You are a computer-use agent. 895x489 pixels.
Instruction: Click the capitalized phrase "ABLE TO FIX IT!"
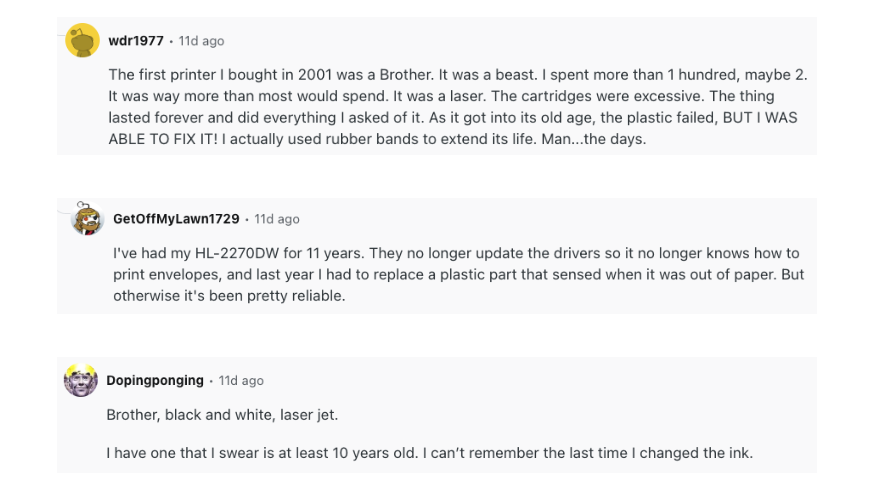coord(163,139)
